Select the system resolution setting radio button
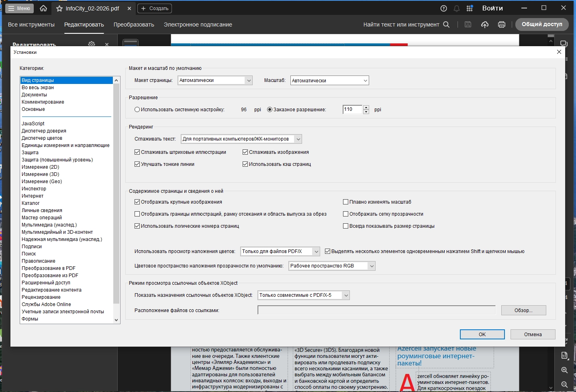This screenshot has width=576, height=392. [137, 110]
